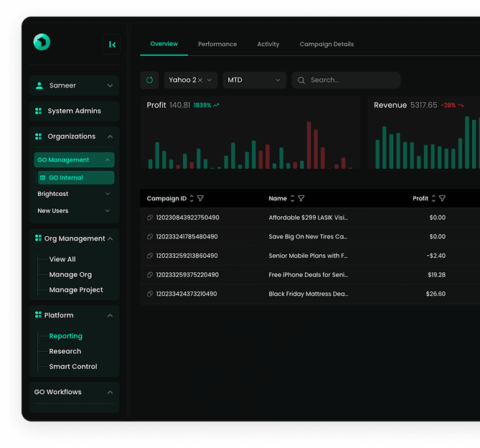Sort by Campaign ID column arrows

(x=192, y=199)
